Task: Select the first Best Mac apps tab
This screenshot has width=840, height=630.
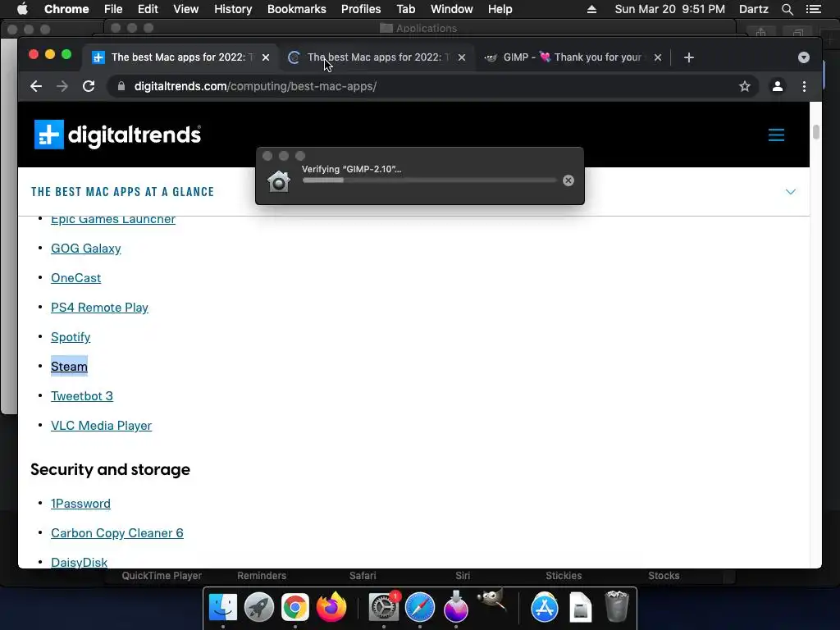Action: pyautogui.click(x=180, y=57)
